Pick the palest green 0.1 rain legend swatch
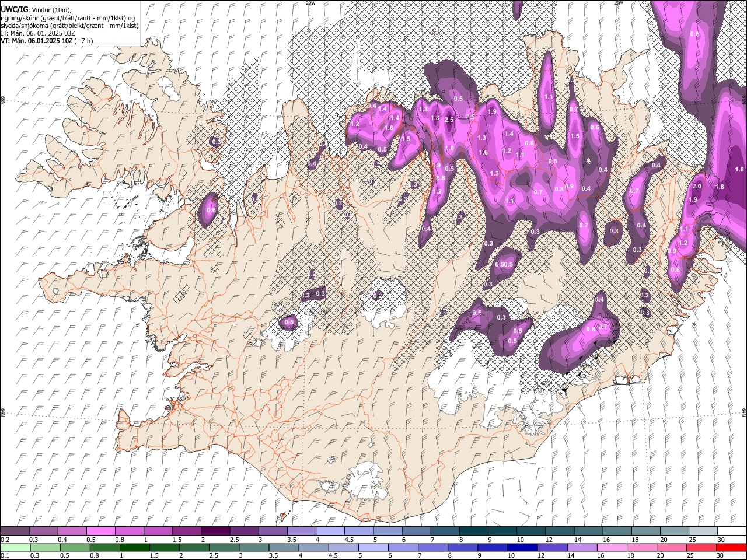The image size is (747, 560). click(15, 547)
